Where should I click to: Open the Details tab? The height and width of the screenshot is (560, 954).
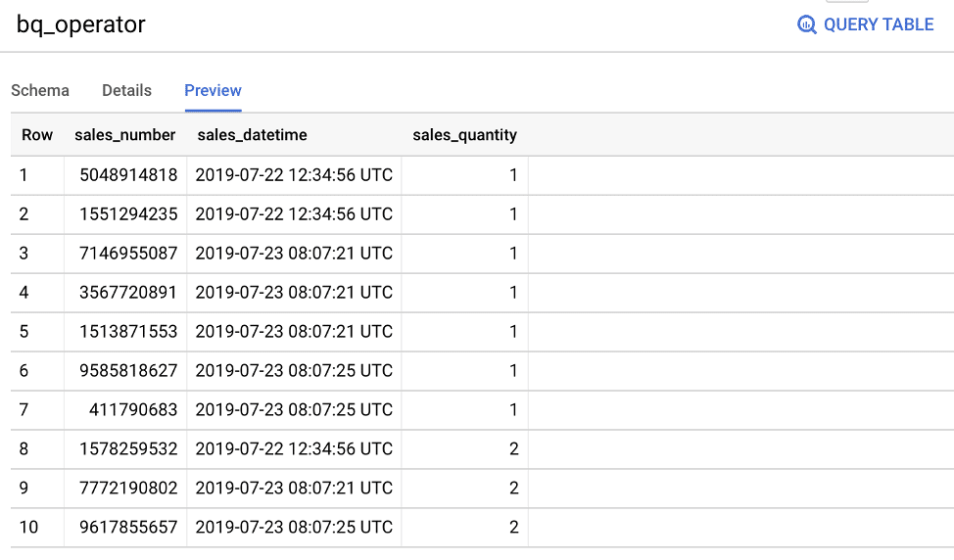pyautogui.click(x=126, y=91)
